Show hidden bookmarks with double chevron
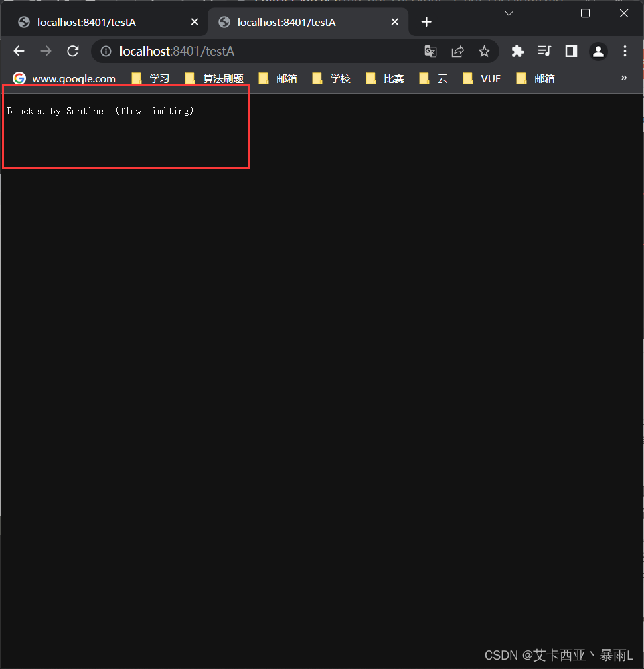644x669 pixels. click(624, 78)
